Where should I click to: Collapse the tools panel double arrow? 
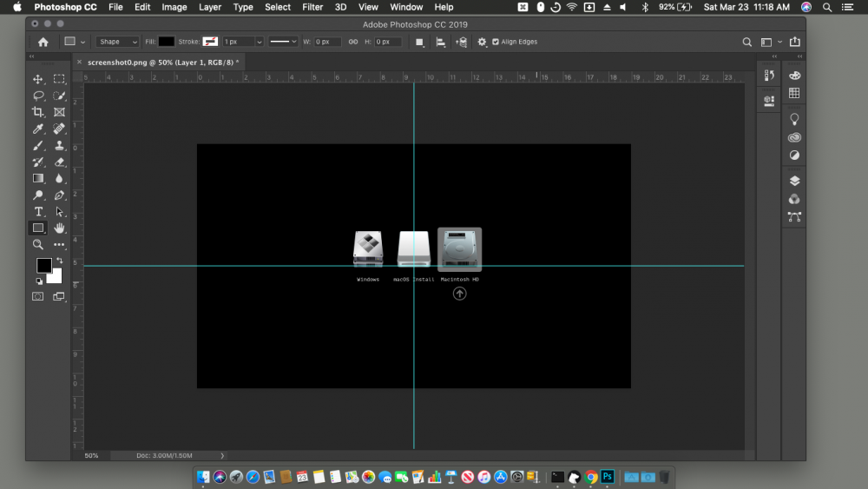31,56
